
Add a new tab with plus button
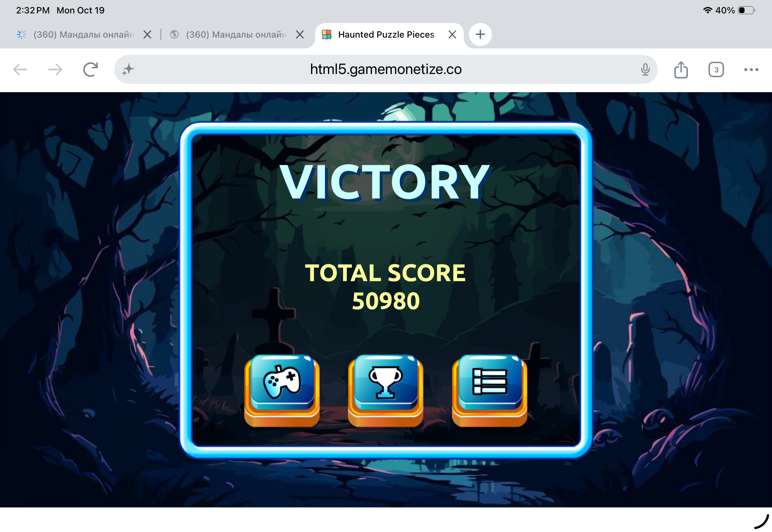[x=480, y=34]
